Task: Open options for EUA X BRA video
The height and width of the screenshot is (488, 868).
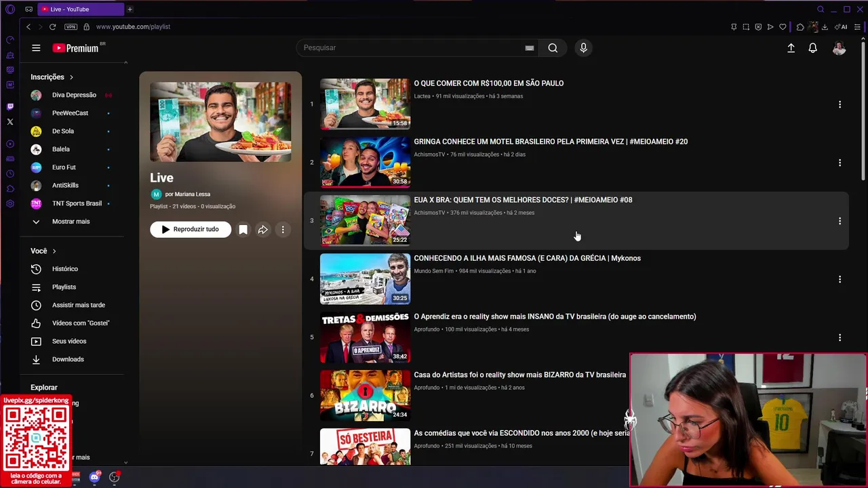Action: point(840,221)
